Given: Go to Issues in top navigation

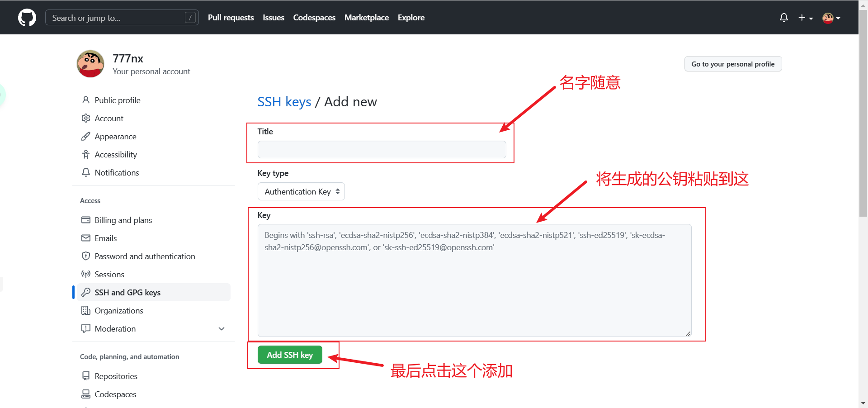Looking at the screenshot, I should (x=274, y=18).
